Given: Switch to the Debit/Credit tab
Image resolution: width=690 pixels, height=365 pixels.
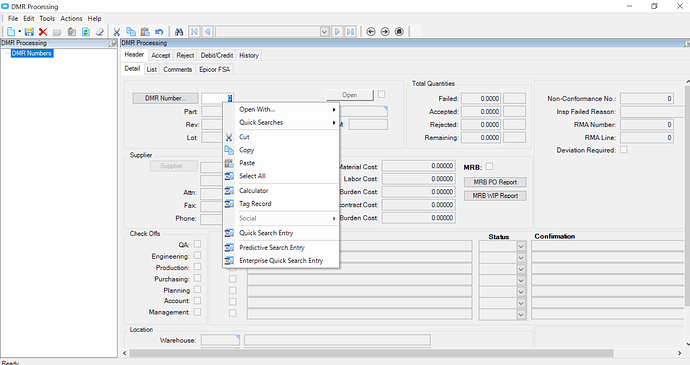Looking at the screenshot, I should [x=217, y=55].
